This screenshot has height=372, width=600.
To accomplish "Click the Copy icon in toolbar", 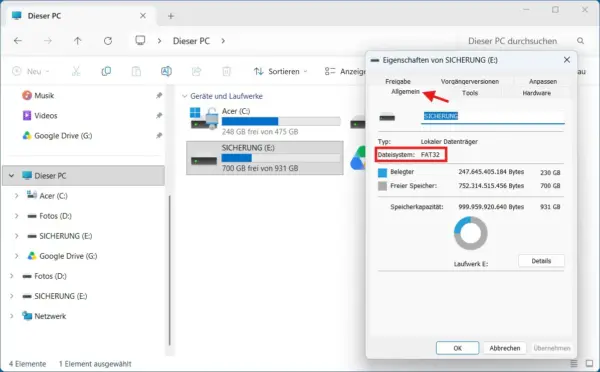I will click(x=106, y=71).
